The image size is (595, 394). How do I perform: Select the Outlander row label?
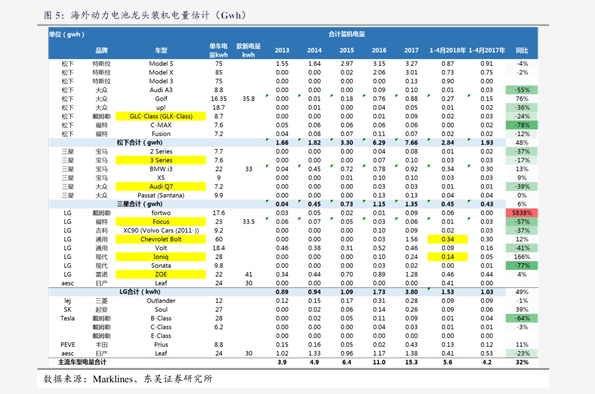[x=161, y=301]
